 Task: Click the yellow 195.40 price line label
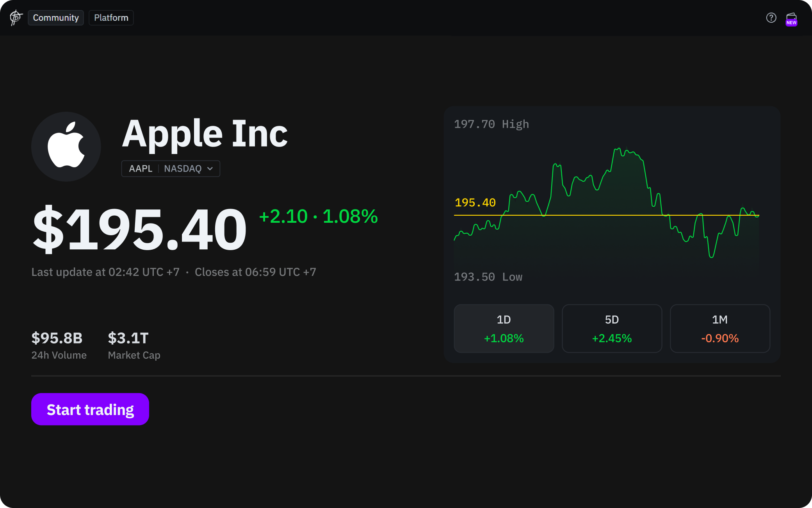point(475,202)
